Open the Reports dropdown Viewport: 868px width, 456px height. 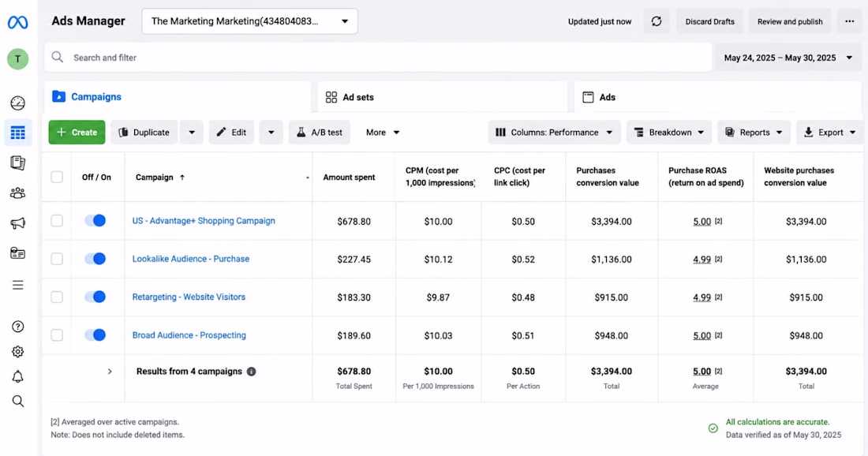coord(754,133)
